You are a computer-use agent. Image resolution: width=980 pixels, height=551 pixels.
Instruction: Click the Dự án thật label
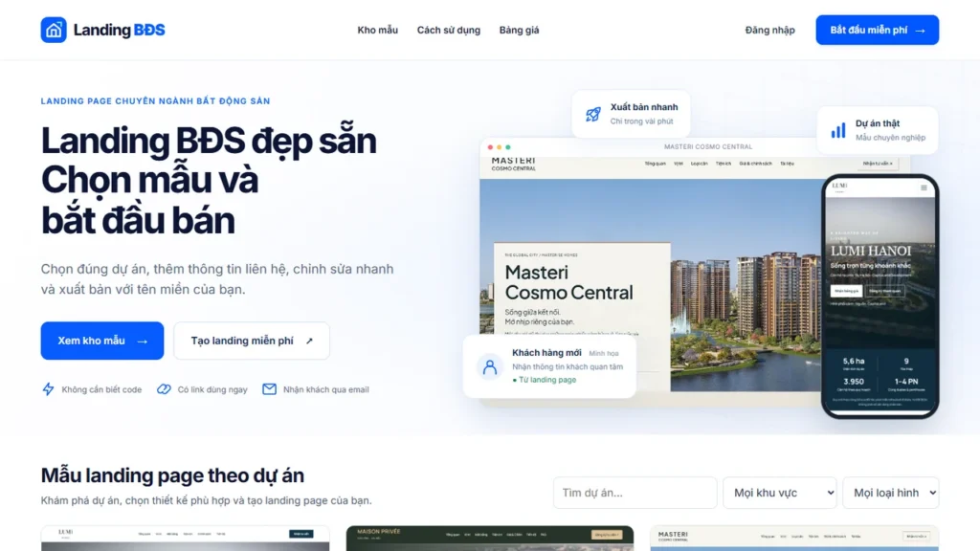pyautogui.click(x=878, y=123)
